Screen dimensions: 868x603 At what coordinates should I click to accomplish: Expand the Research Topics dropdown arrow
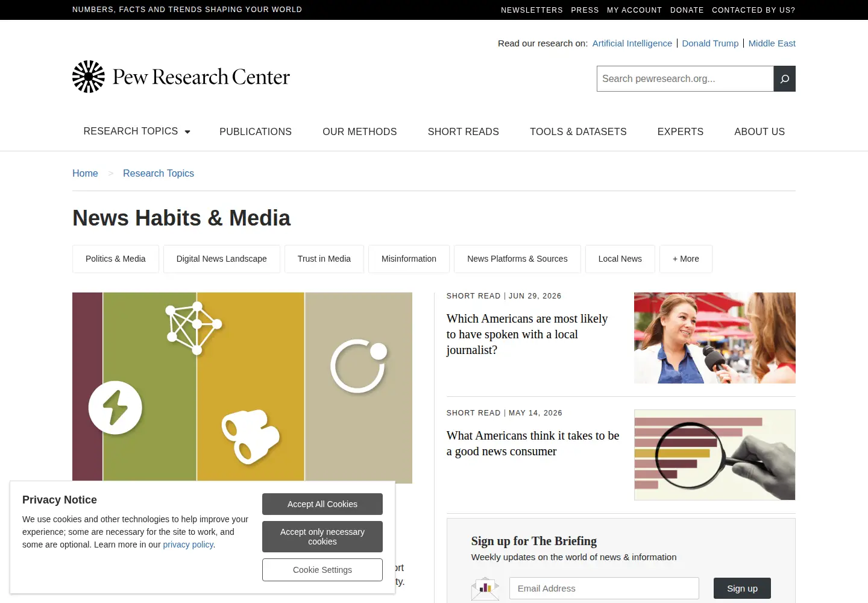click(x=187, y=131)
